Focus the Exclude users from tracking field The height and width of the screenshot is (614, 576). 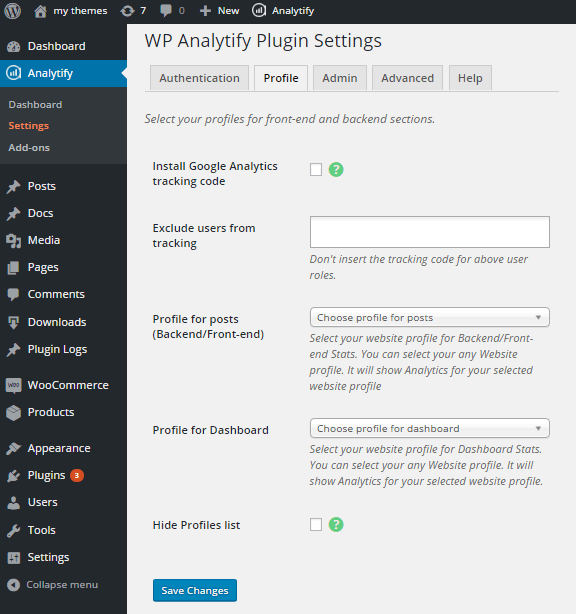pos(430,232)
